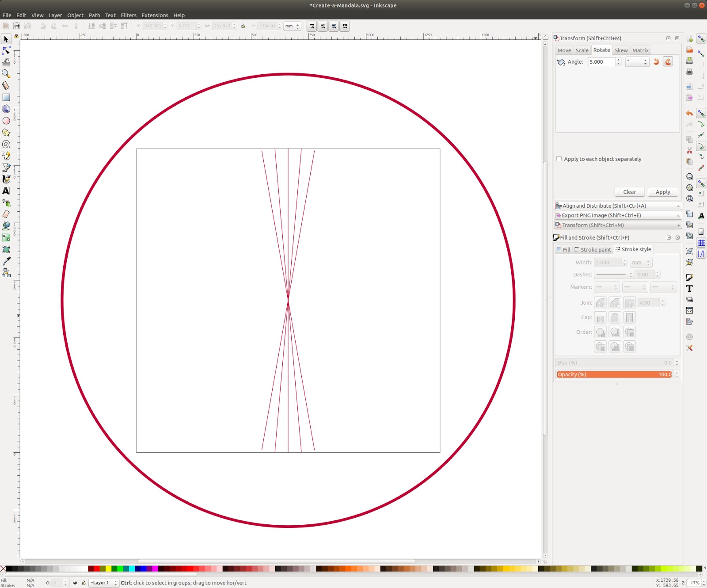Toggle the guides display icon
Image resolution: width=707 pixels, height=588 pixels.
[x=701, y=254]
